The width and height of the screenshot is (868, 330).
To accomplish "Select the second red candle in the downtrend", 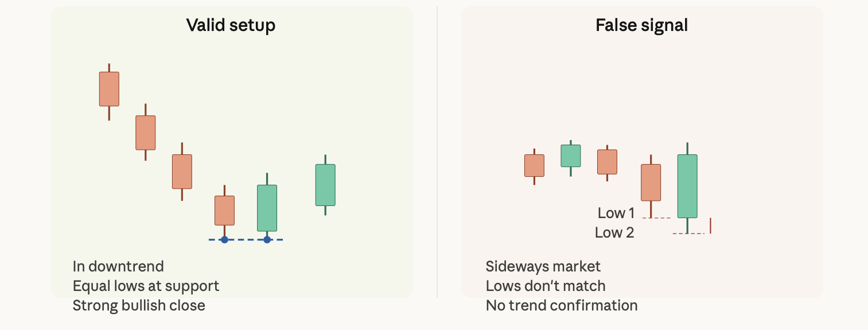I will click(x=146, y=133).
